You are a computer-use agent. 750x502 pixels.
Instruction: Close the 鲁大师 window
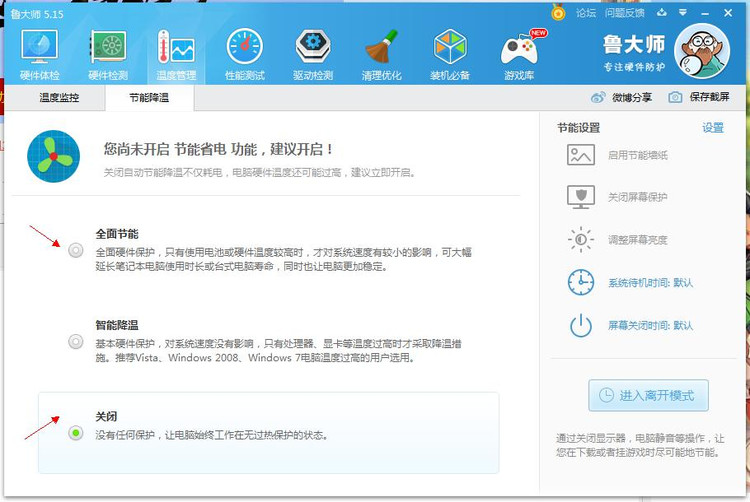(x=728, y=13)
